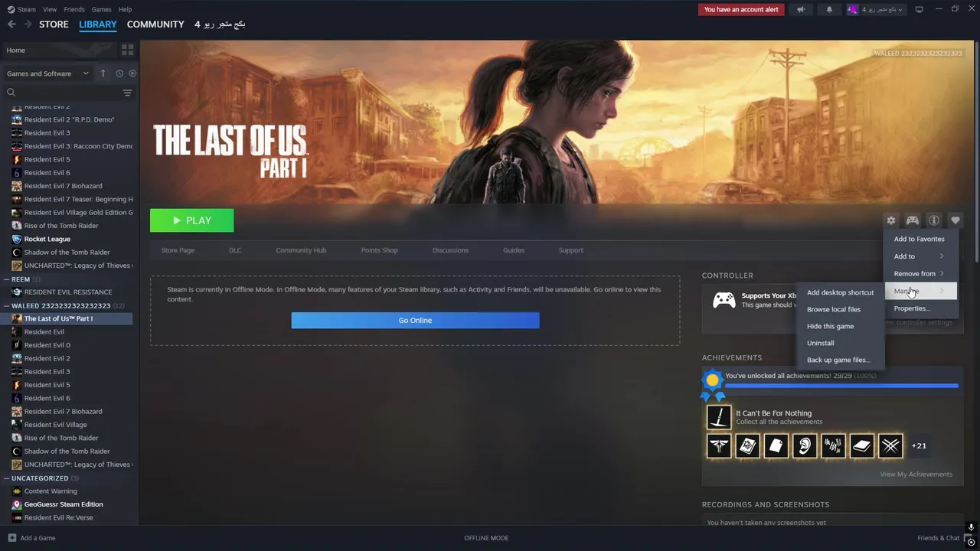The height and width of the screenshot is (551, 980).
Task: Open Properties... from the context menu
Action: tap(921, 308)
